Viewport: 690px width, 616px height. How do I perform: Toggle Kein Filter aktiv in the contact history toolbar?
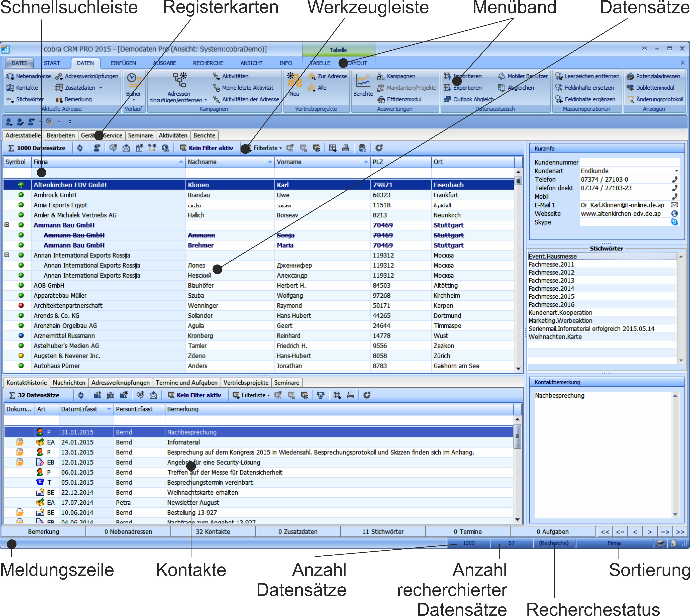[194, 395]
